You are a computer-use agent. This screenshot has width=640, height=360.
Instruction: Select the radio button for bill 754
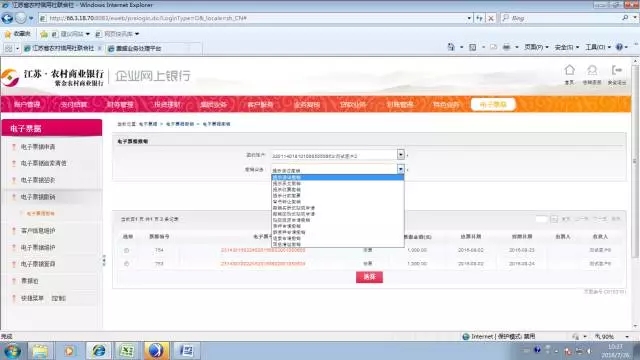(x=127, y=250)
